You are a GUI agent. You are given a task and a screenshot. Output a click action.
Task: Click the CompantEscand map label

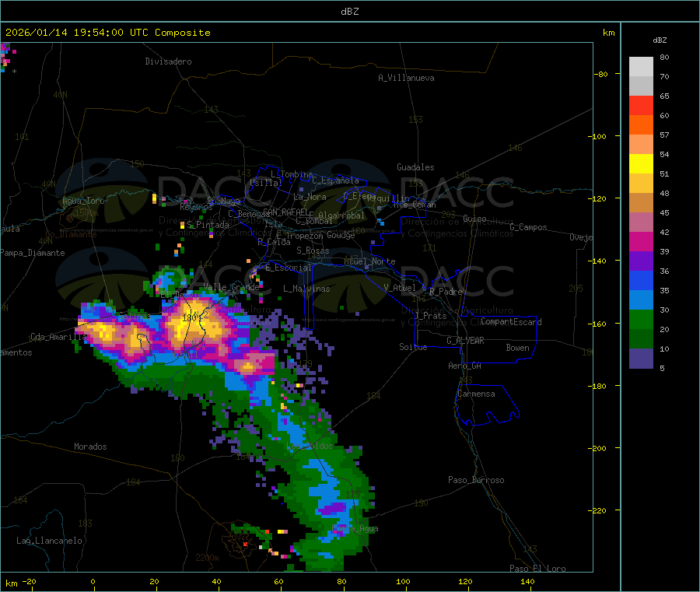coord(511,321)
